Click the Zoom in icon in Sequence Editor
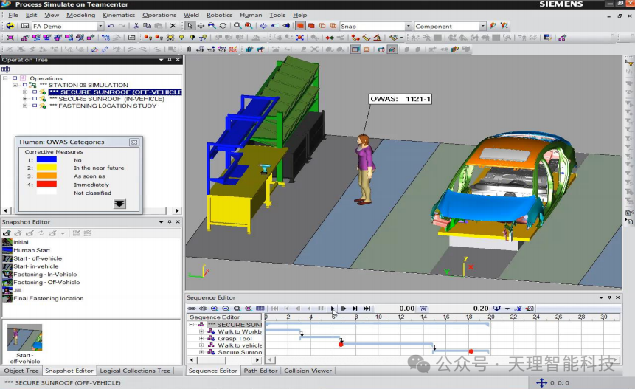Screen dimensions: 635x389 coord(214,308)
